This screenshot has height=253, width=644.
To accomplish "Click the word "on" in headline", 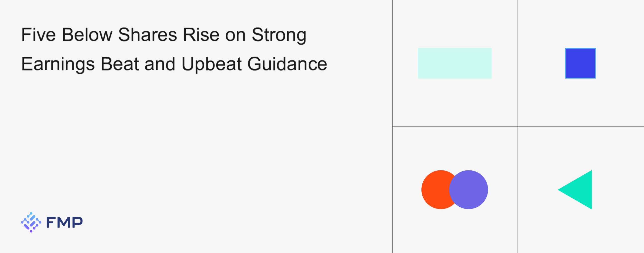I will [235, 35].
